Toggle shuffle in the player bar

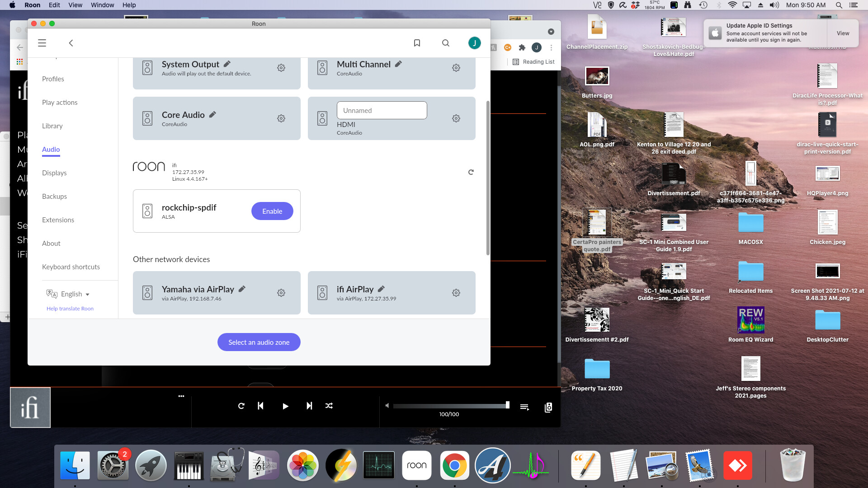pos(329,406)
